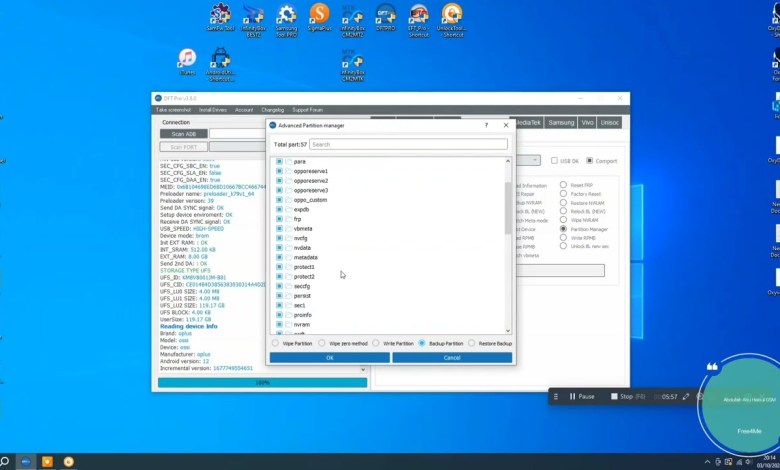Click the recorder bar drag handle icon

pyautogui.click(x=556, y=396)
